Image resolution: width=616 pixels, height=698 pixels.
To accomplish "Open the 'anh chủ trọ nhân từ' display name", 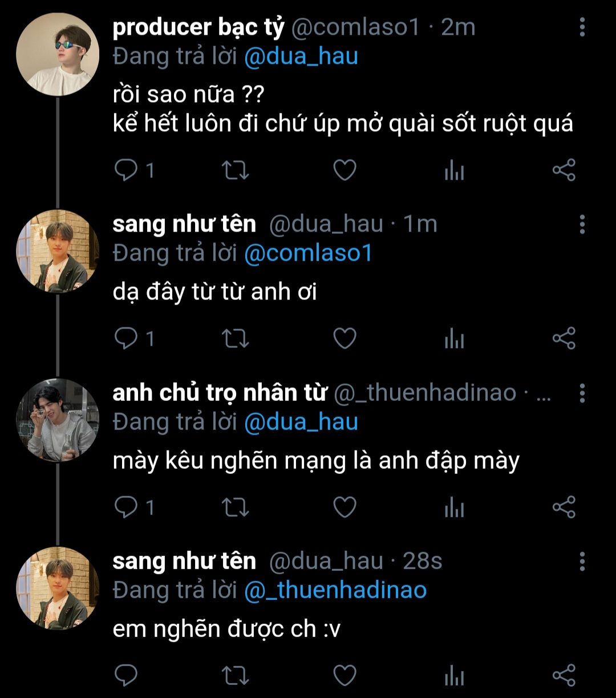I will [220, 393].
